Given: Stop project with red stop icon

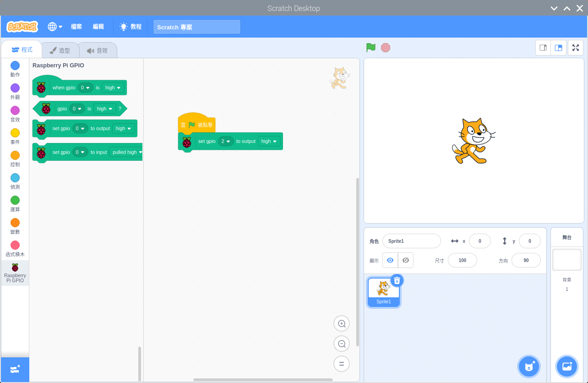Looking at the screenshot, I should point(386,48).
